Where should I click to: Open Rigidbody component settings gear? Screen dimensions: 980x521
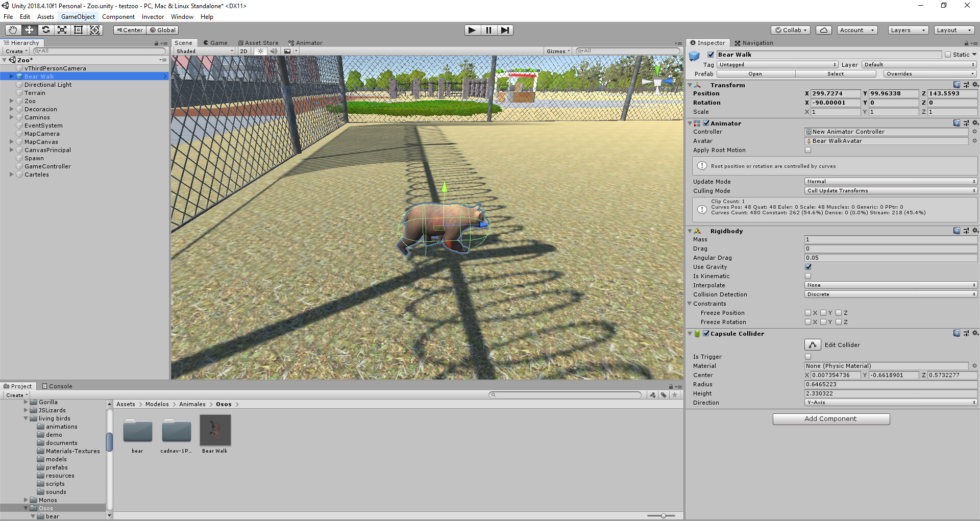tap(975, 231)
